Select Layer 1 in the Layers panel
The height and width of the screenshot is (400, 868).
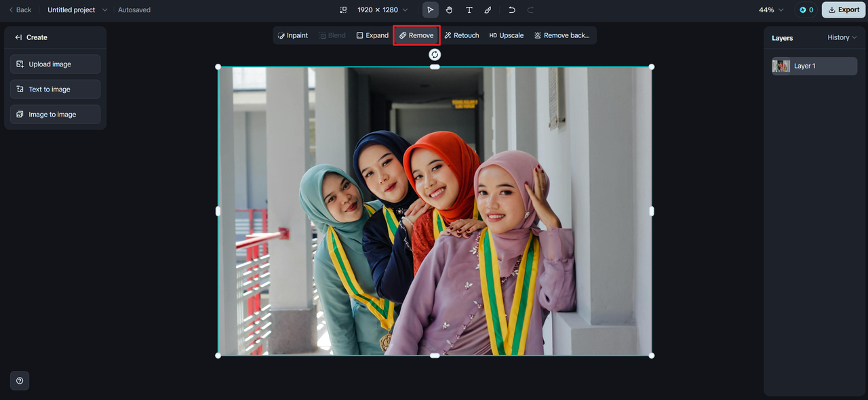814,66
